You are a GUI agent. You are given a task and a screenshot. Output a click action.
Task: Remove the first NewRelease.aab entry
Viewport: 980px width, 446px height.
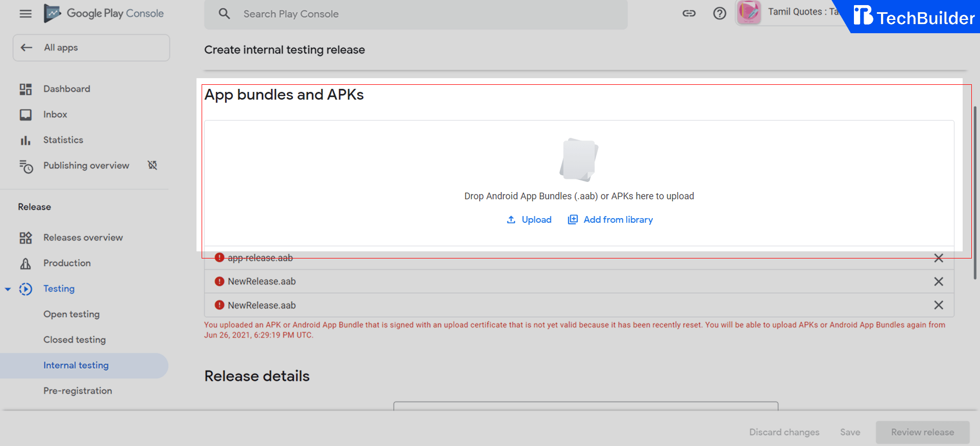938,281
